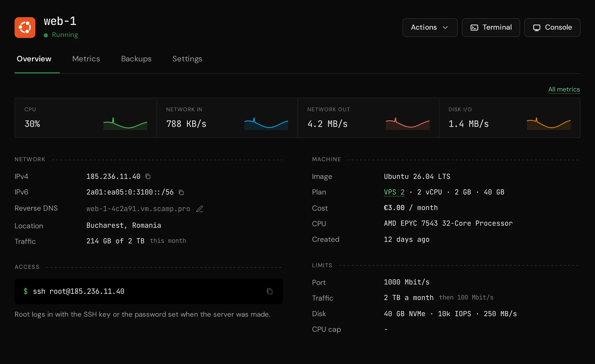The height and width of the screenshot is (364, 595).
Task: Open the Settings tab
Action: tap(187, 59)
